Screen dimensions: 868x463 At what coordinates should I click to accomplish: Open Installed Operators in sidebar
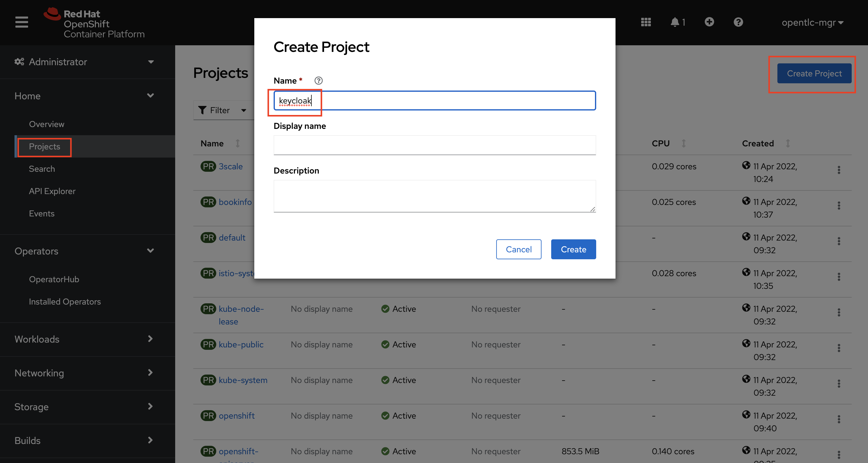65,302
